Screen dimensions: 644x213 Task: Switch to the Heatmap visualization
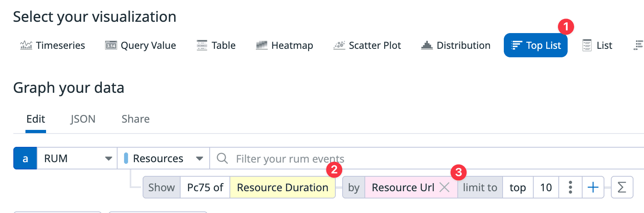pos(284,45)
